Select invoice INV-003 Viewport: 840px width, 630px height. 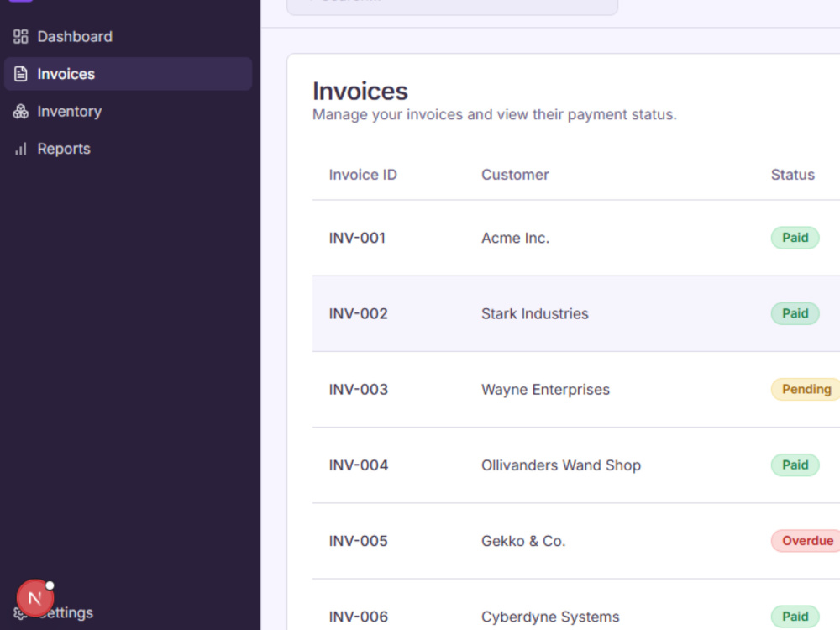359,390
